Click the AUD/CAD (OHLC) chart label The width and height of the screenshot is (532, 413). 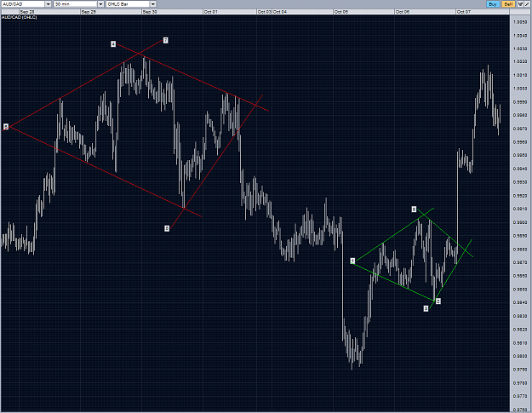coord(20,17)
